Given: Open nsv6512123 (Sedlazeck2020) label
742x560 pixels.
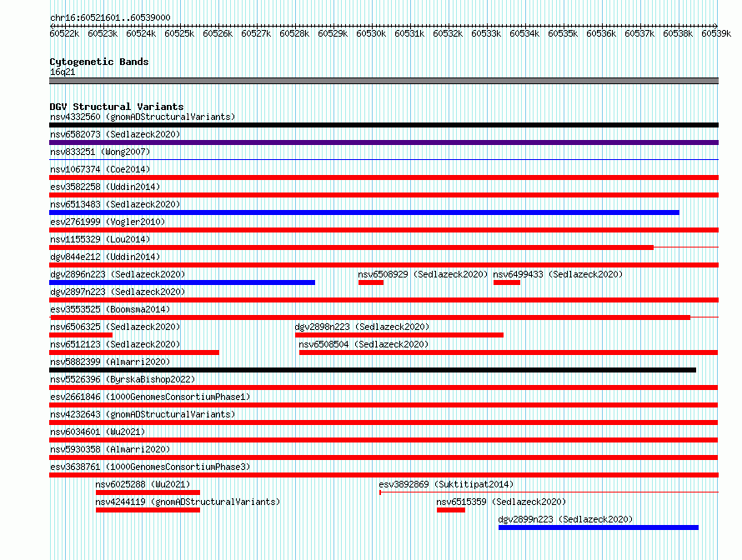Looking at the screenshot, I should [x=115, y=344].
